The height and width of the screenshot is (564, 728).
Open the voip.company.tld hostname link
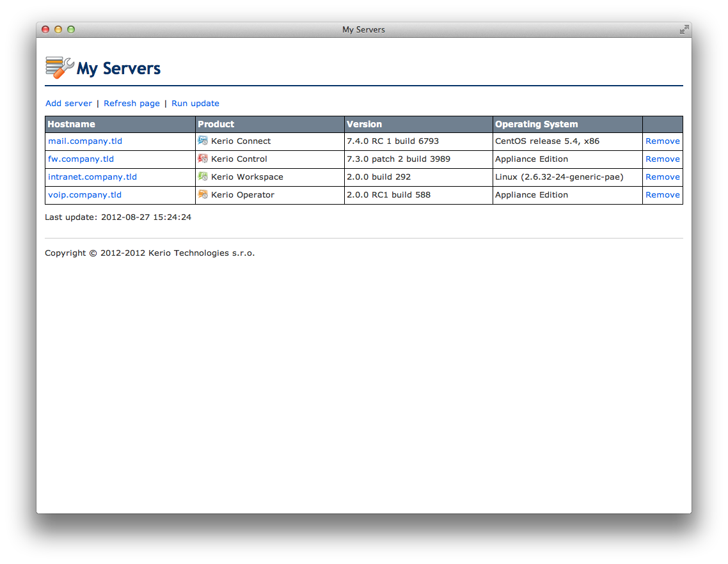(x=84, y=195)
